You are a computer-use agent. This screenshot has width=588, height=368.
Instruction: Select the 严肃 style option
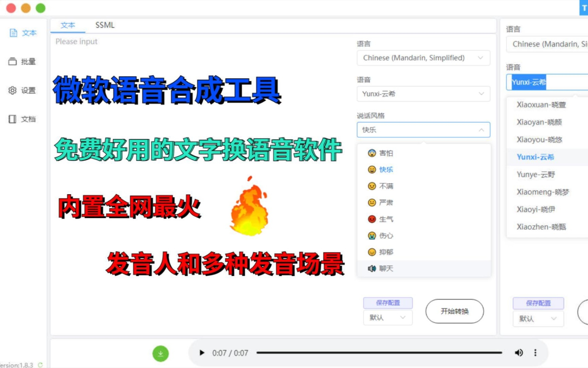pos(424,203)
